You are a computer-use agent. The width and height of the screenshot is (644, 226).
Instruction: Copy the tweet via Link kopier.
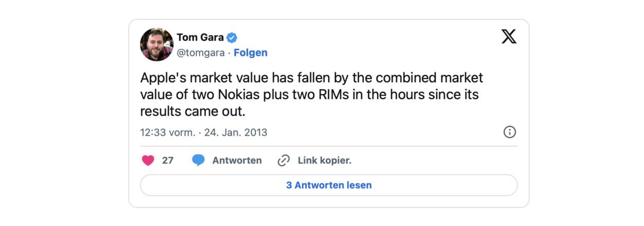coord(324,160)
